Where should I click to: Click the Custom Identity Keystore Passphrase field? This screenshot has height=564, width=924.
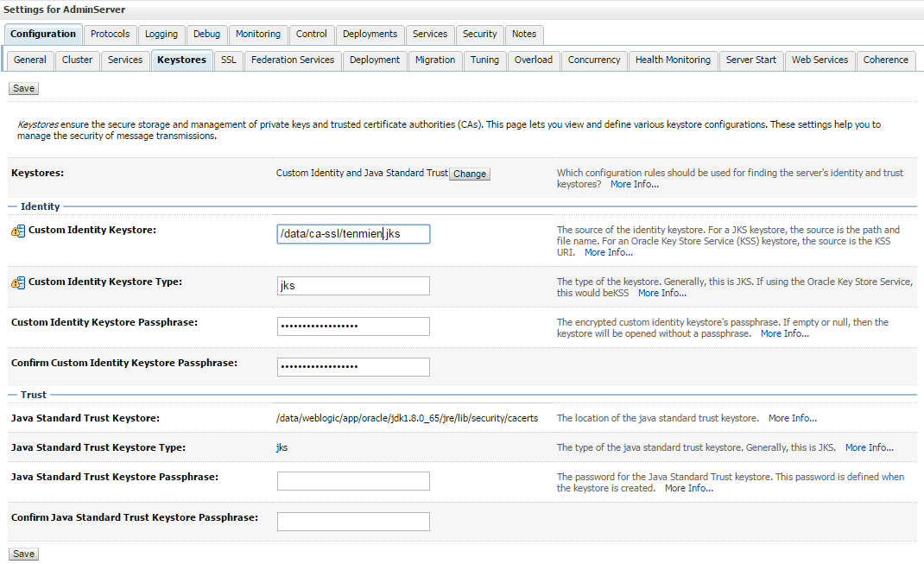tap(353, 326)
